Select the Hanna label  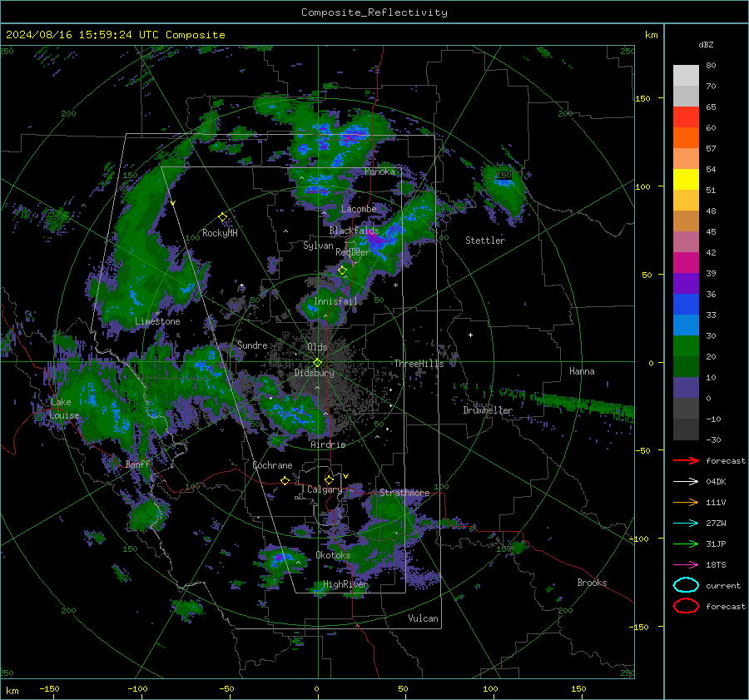tap(582, 371)
